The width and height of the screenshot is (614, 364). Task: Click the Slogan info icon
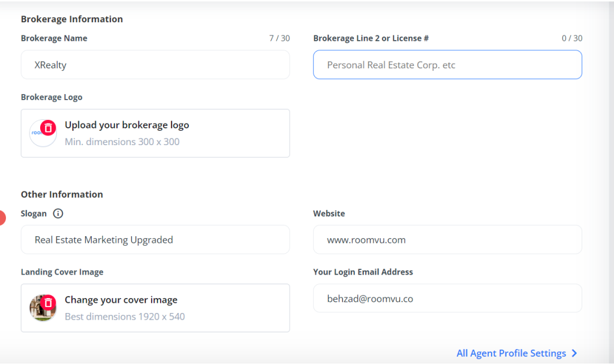click(58, 213)
